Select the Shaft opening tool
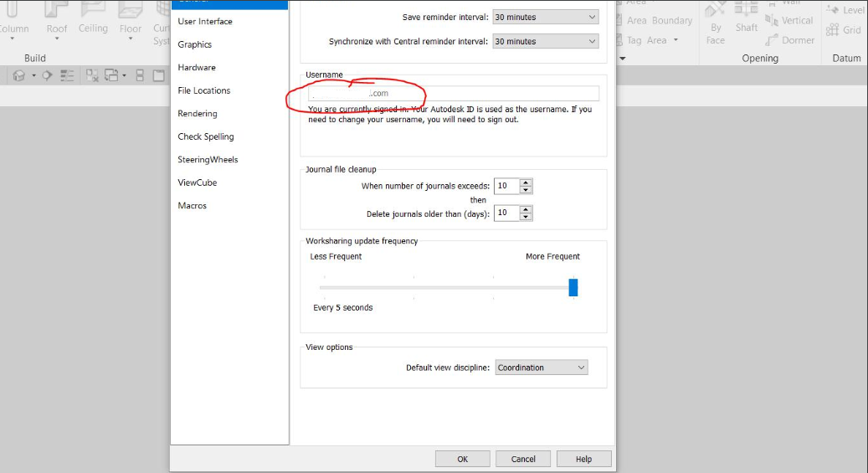 (746, 17)
